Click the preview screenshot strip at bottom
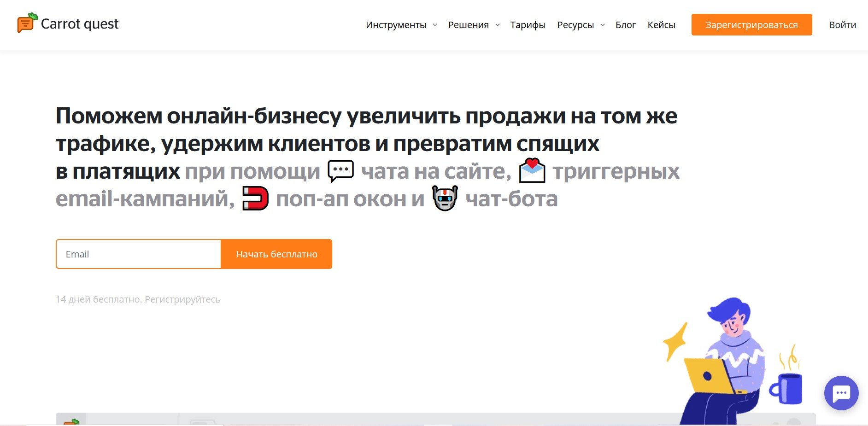This screenshot has height=426, width=868. pyautogui.click(x=369, y=419)
